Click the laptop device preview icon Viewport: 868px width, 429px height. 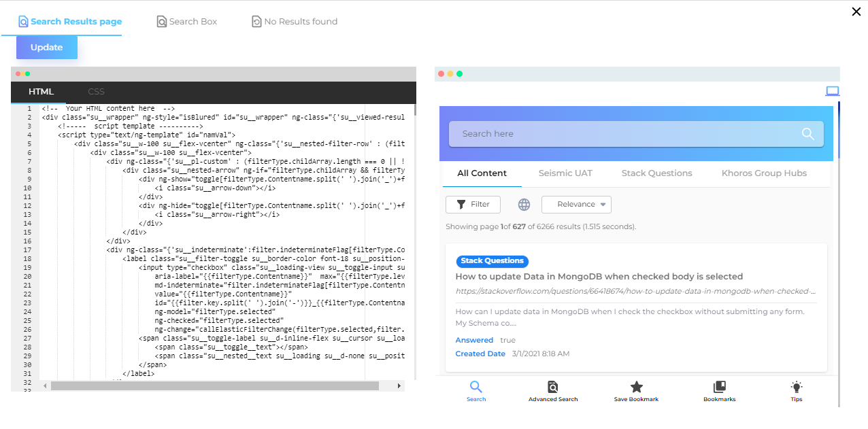click(x=832, y=91)
